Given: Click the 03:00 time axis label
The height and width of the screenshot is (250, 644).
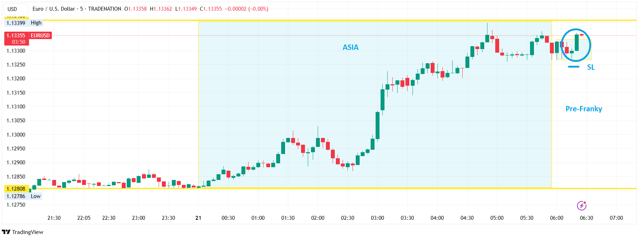Looking at the screenshot, I should (x=377, y=218).
